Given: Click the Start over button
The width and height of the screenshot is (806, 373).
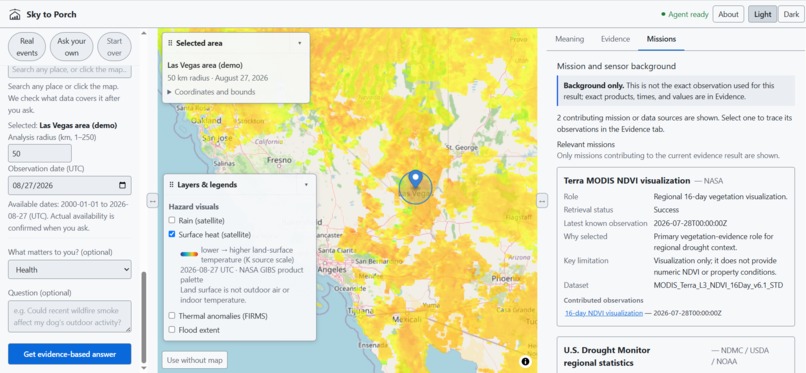Looking at the screenshot, I should click(114, 47).
